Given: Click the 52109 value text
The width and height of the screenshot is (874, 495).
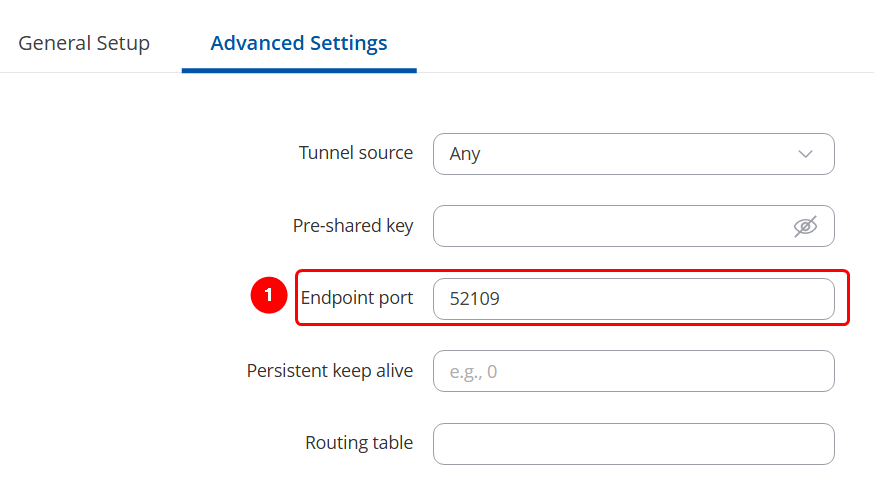Looking at the screenshot, I should 475,299.
